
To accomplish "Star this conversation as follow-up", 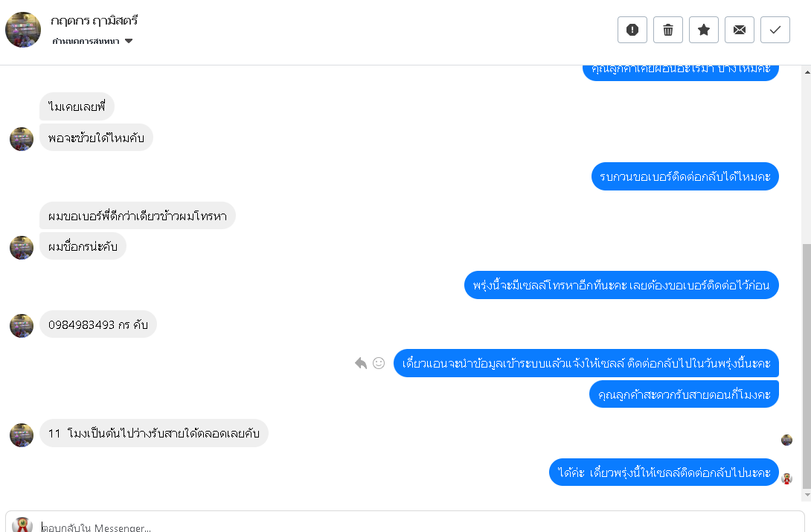I will pos(704,30).
